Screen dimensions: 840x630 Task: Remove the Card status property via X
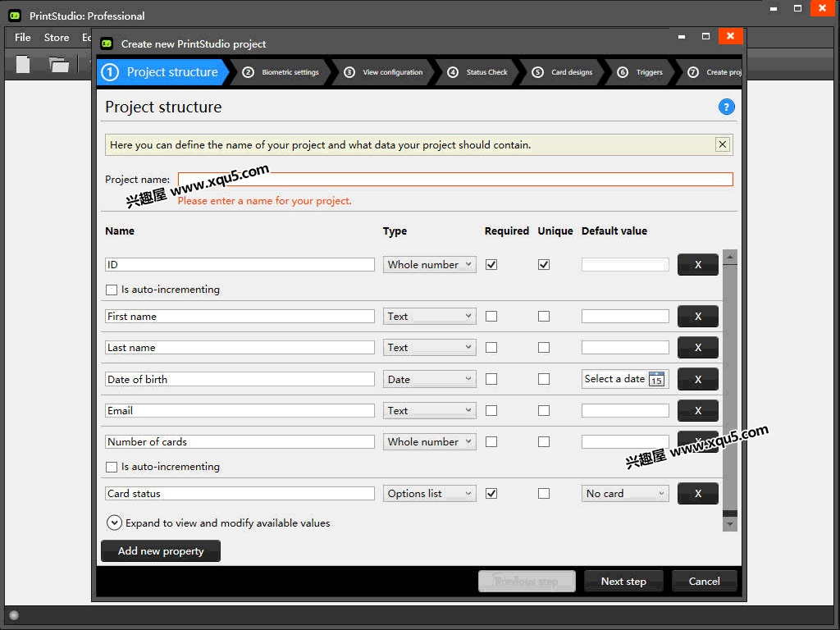pyautogui.click(x=697, y=493)
